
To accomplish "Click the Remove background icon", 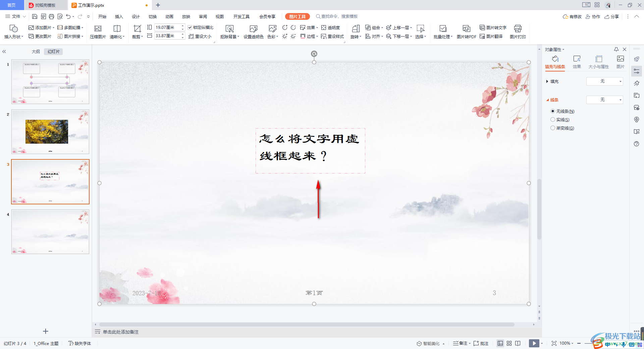I will [230, 32].
